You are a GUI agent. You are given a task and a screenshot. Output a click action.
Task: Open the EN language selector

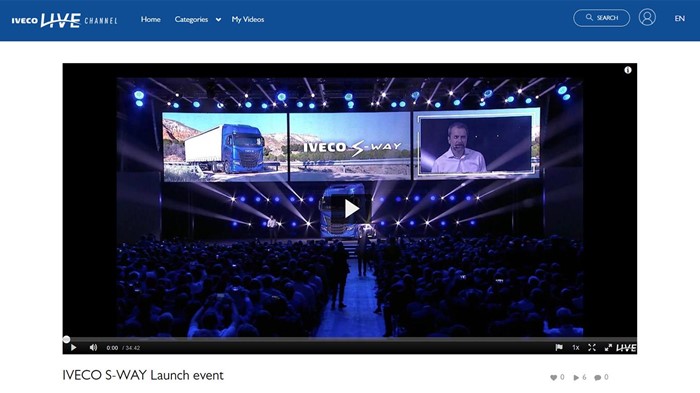click(x=679, y=18)
